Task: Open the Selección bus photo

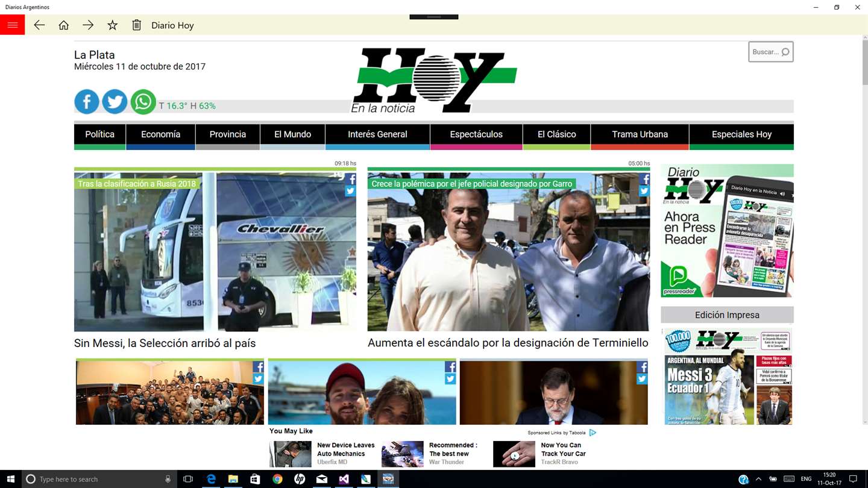Action: pos(215,252)
